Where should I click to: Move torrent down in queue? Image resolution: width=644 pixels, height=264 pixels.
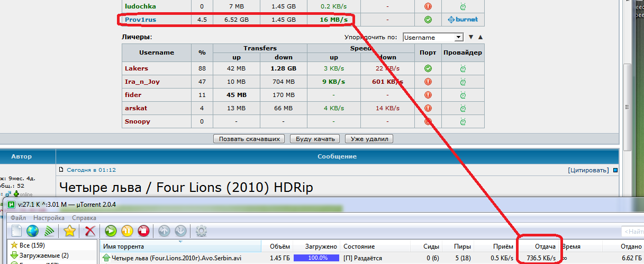(180, 231)
